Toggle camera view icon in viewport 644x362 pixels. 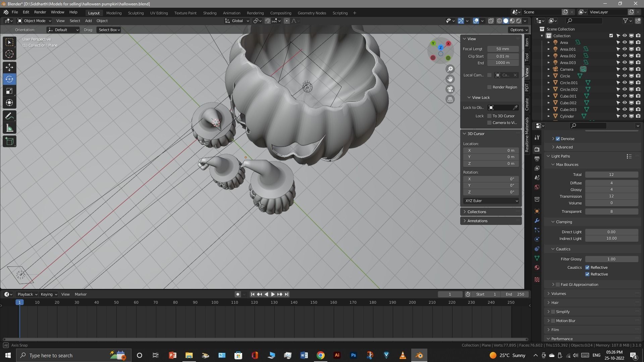coord(450,89)
